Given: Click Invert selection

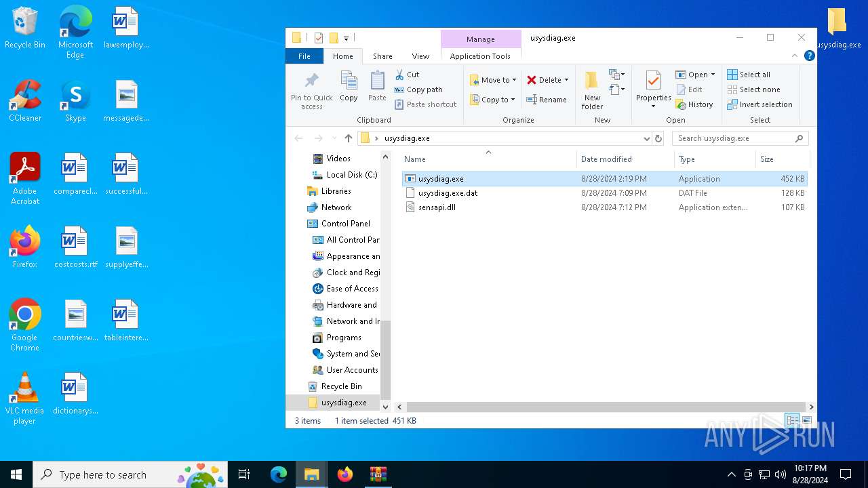Looking at the screenshot, I should (759, 104).
